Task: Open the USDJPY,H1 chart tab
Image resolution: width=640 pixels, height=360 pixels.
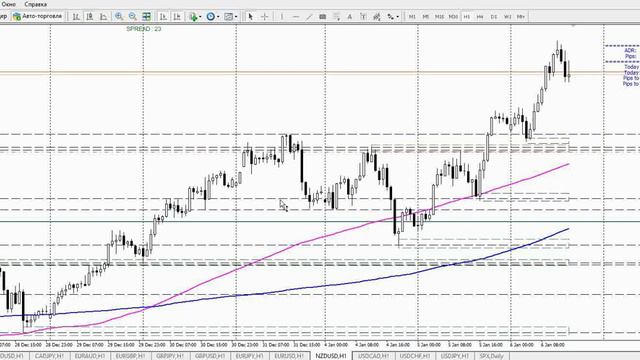Action: click(454, 356)
